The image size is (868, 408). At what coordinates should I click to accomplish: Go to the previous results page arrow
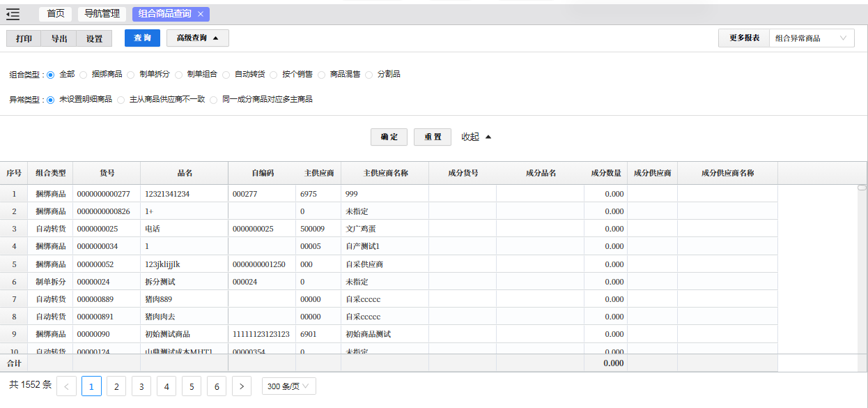pos(66,386)
